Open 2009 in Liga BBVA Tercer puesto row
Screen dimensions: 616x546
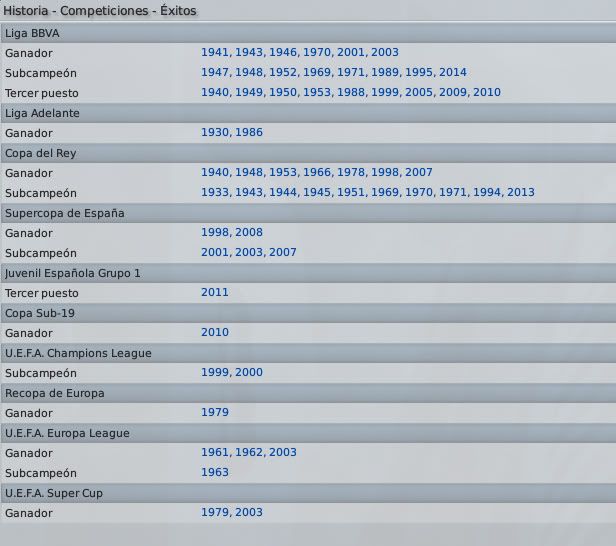coord(453,92)
